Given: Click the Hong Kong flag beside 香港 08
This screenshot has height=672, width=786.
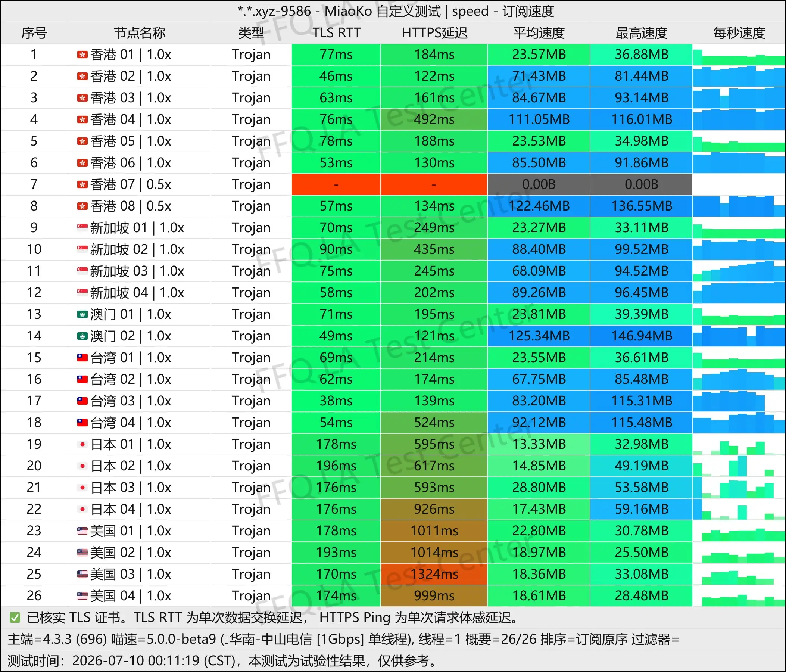Looking at the screenshot, I should click(x=82, y=206).
